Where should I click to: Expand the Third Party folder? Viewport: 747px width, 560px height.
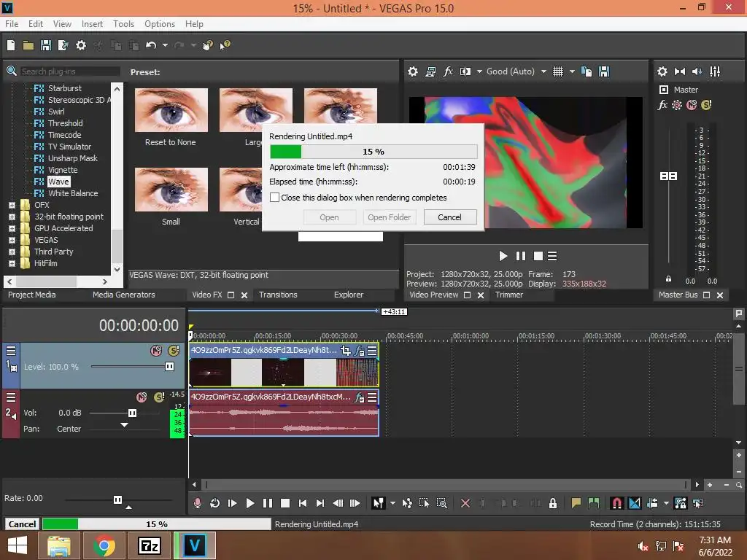pos(12,252)
